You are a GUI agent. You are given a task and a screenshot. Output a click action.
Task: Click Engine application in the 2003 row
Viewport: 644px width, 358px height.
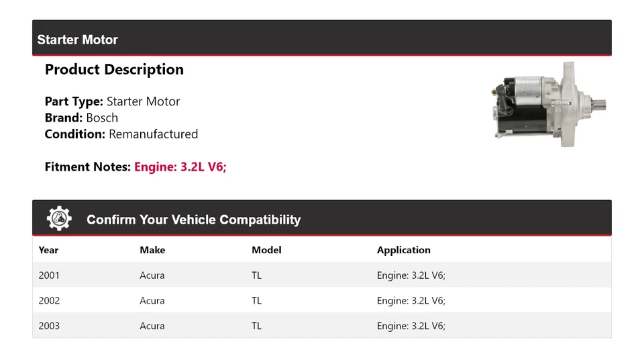411,326
